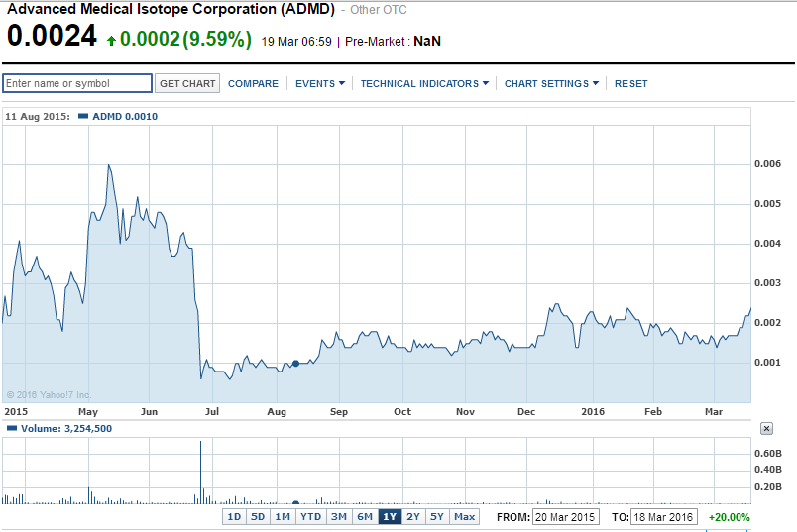797x532 pixels.
Task: Select the YTD range tab
Action: (x=310, y=517)
